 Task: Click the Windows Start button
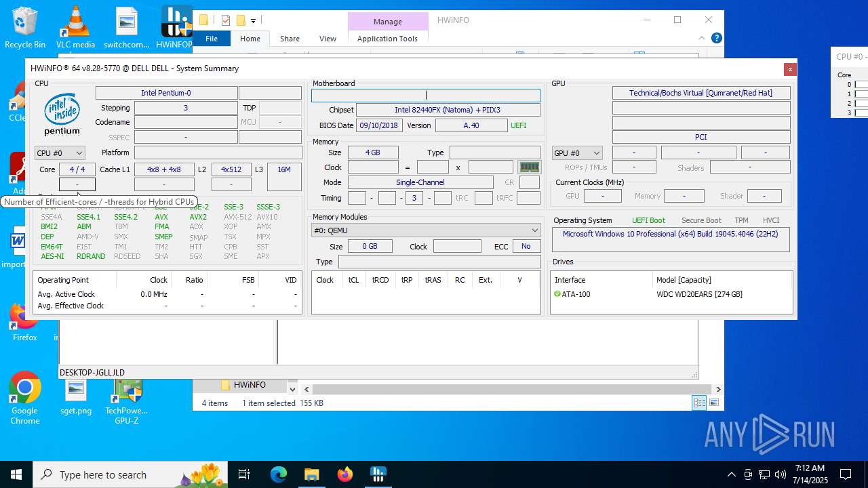coord(16,474)
